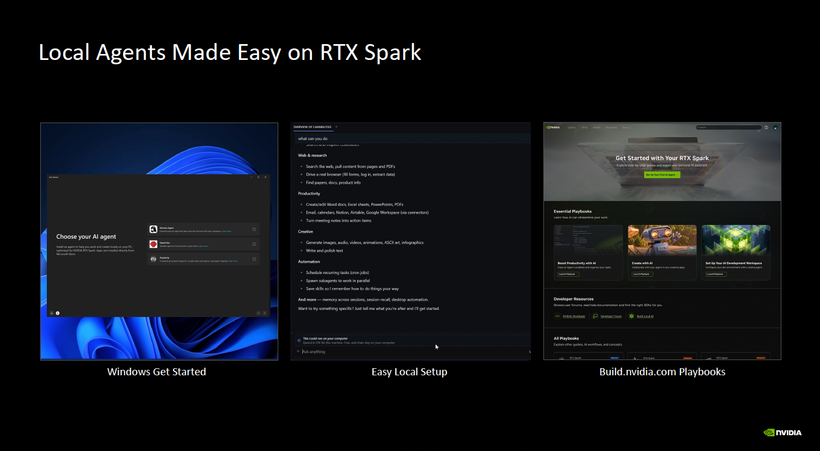This screenshot has height=451, width=820.
Task: Click 'Get Started with Your RTX Spark' hero title
Action: pos(662,158)
